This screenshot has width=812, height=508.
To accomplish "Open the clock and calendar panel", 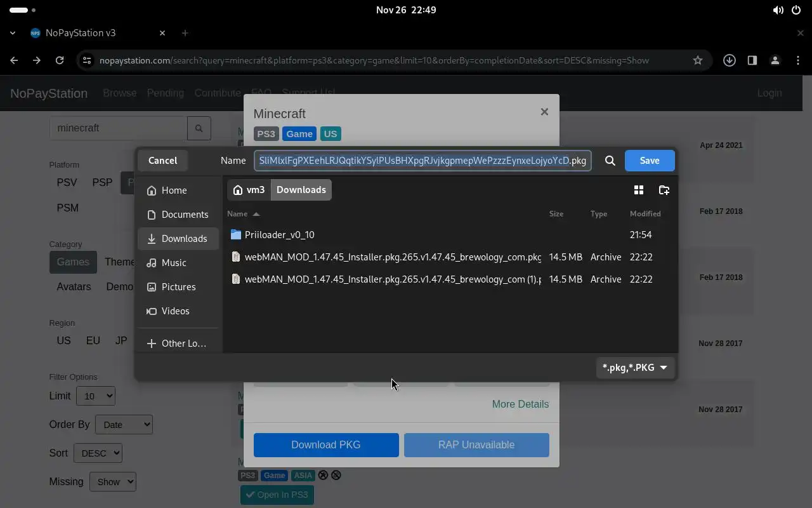I will 406,10.
